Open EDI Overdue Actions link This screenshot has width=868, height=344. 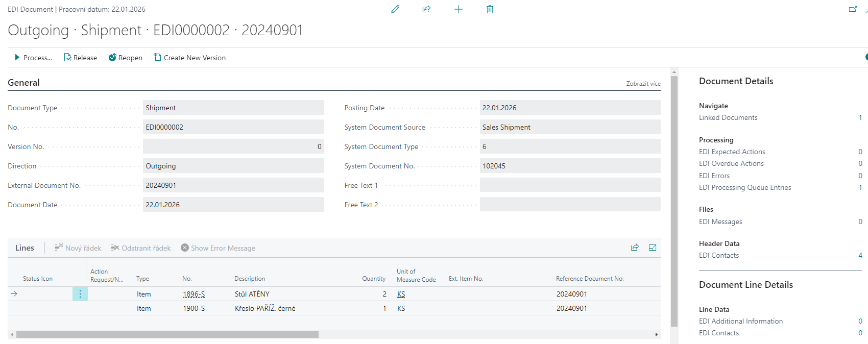coord(731,163)
